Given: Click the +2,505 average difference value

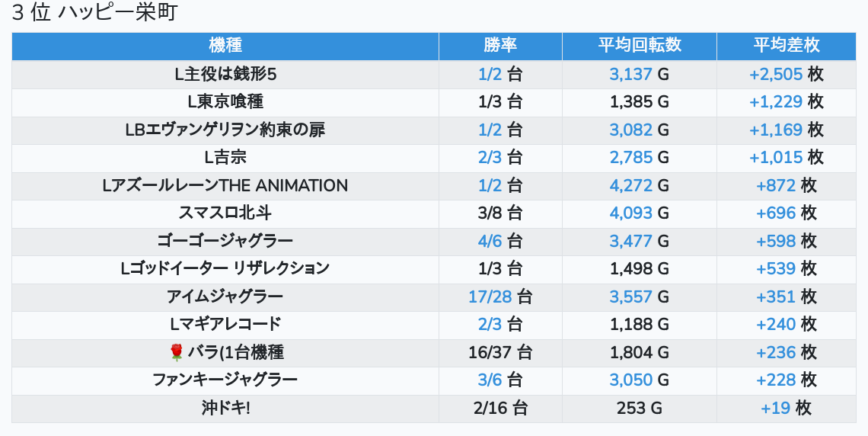Looking at the screenshot, I should pyautogui.click(x=775, y=75).
